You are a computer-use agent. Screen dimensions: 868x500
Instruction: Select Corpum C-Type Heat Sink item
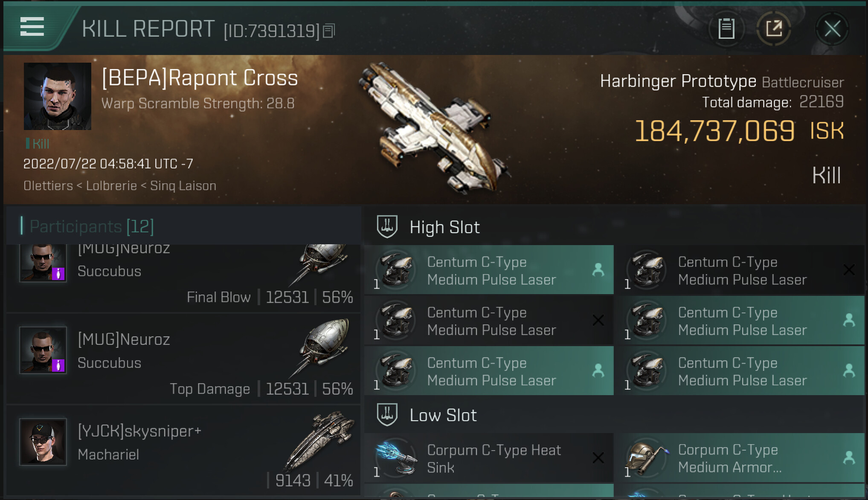click(494, 459)
